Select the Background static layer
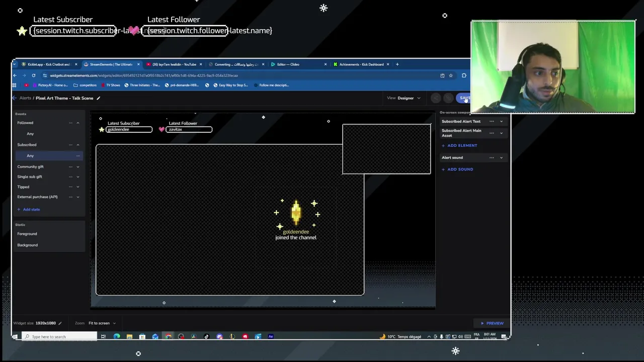 (x=28, y=245)
